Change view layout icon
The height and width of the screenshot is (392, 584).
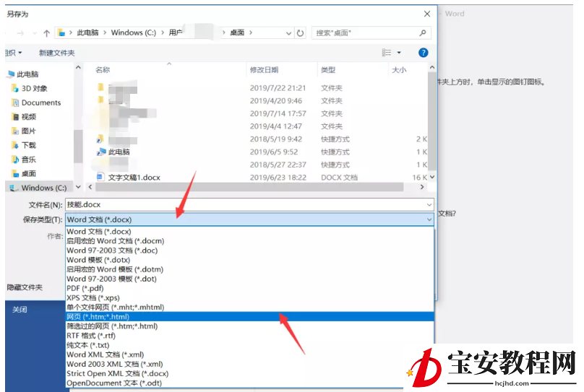[387, 53]
